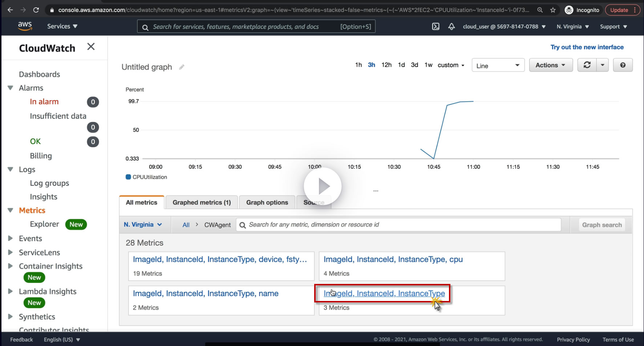Open the auto-refresh options dropdown arrow
Screen dimensions: 644x346
(x=603, y=65)
